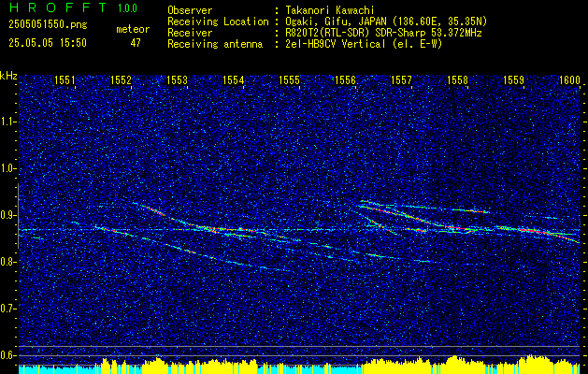Click the 1600 time marker
Viewport: 588px width, 374px height.
point(569,79)
